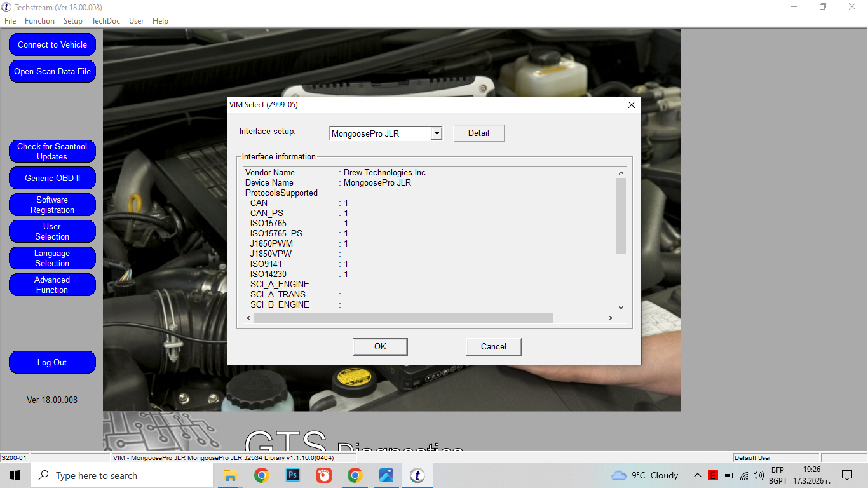Click the Detail button
Viewport: 868px width, 488px height.
pyautogui.click(x=478, y=133)
